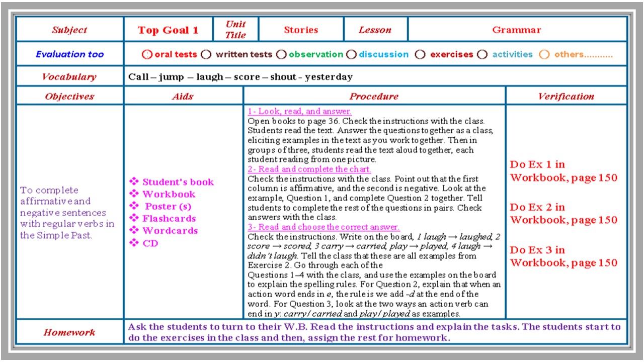Click the Student's book diamond bullet
This screenshot has height=362, width=644.
pos(134,182)
